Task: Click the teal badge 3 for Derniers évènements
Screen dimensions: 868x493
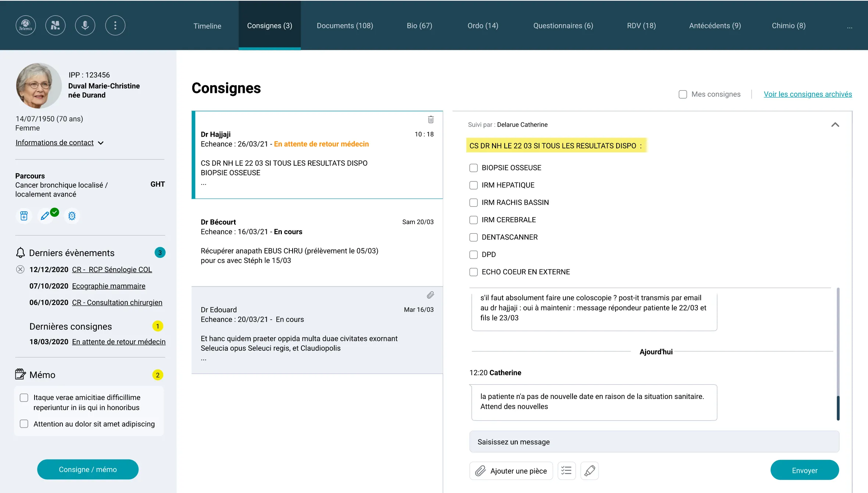Action: (160, 253)
